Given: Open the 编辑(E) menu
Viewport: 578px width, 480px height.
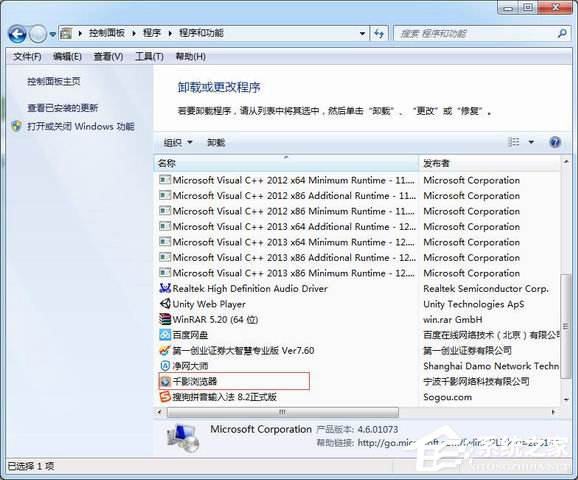Looking at the screenshot, I should 67,56.
